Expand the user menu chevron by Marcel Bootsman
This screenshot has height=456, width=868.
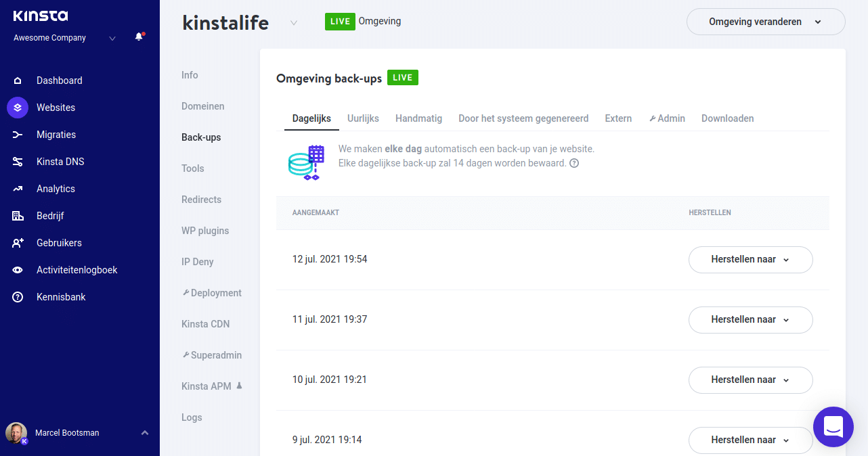click(144, 433)
